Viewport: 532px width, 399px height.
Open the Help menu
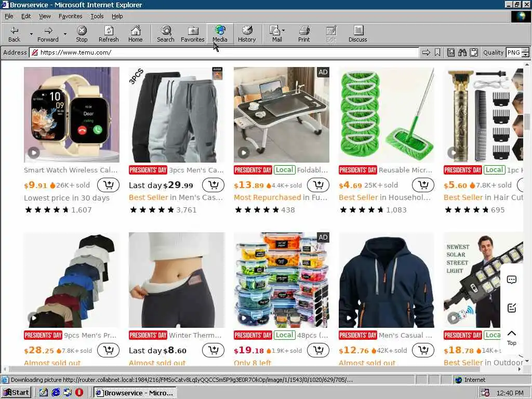click(x=117, y=16)
